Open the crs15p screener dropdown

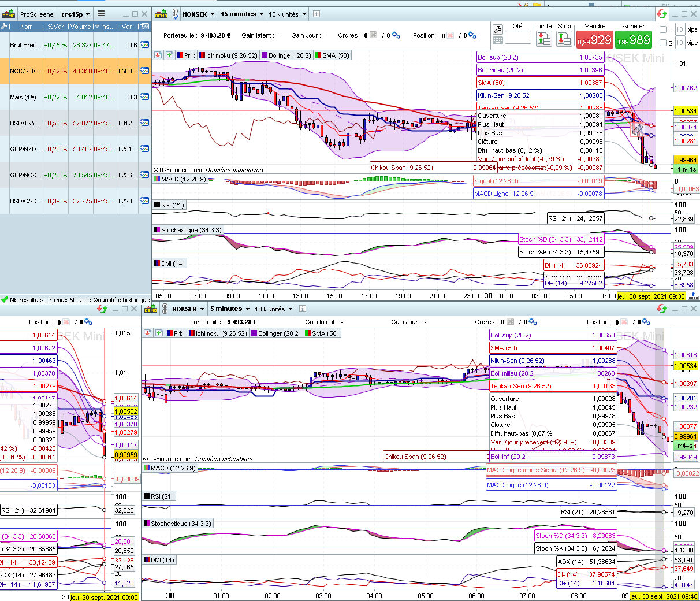click(x=76, y=14)
